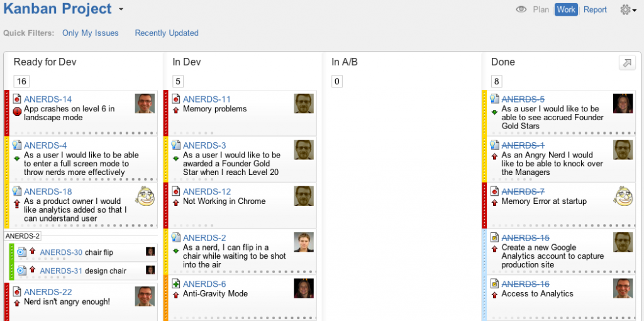Click the red color strip on ANERDS-12 card
Viewport: 644px width, 321px height.
(x=166, y=205)
